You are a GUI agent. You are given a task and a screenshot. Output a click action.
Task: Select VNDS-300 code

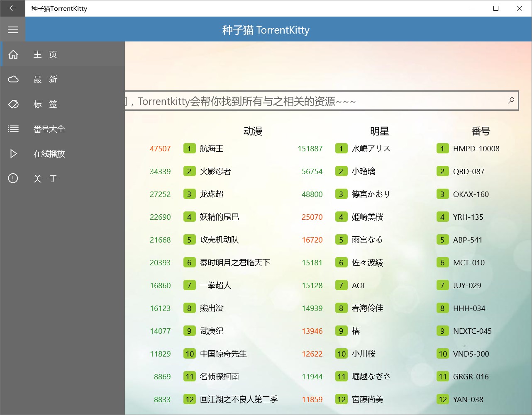click(471, 354)
